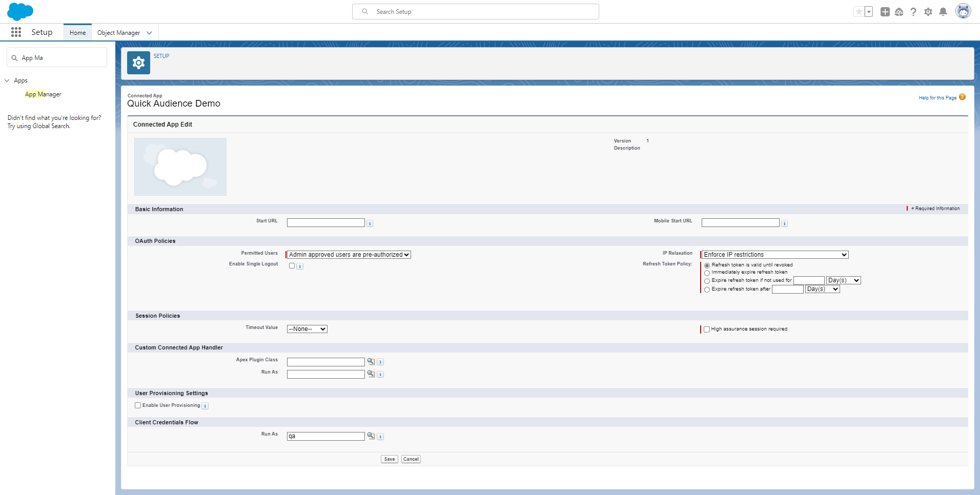980x495 pixels.
Task: Open Day(s) dropdown for not-used-for expiry
Action: tap(844, 280)
